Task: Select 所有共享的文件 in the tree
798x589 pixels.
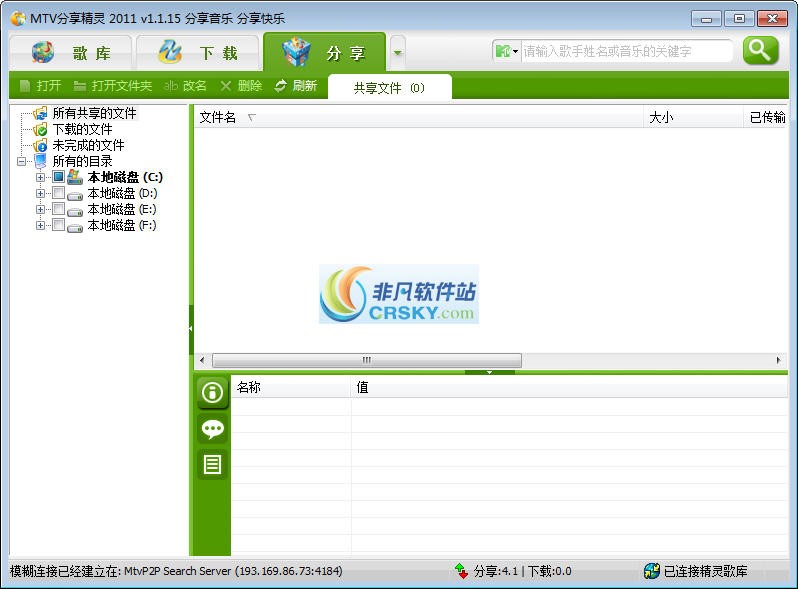Action: (94, 113)
